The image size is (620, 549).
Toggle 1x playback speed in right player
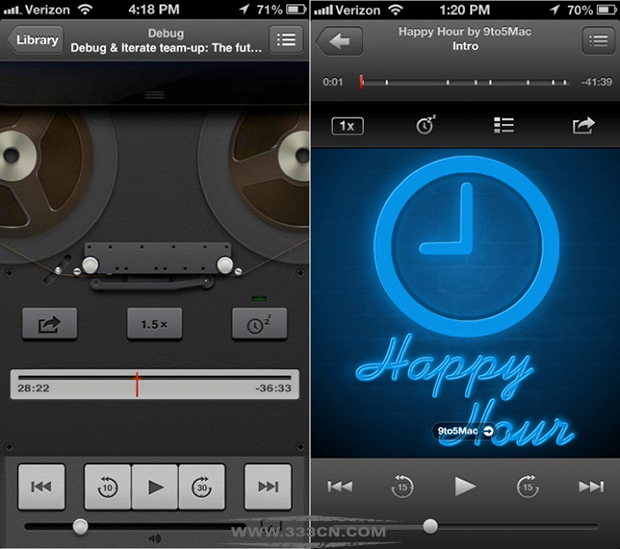click(347, 126)
